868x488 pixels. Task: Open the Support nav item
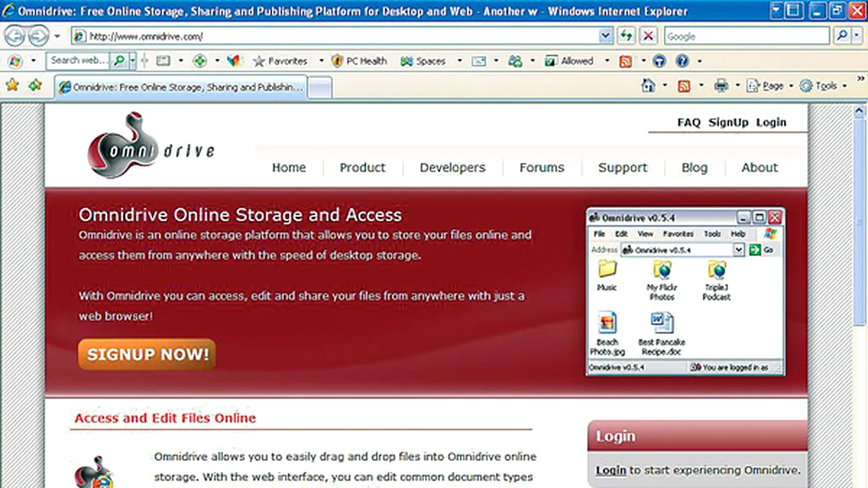pyautogui.click(x=623, y=167)
